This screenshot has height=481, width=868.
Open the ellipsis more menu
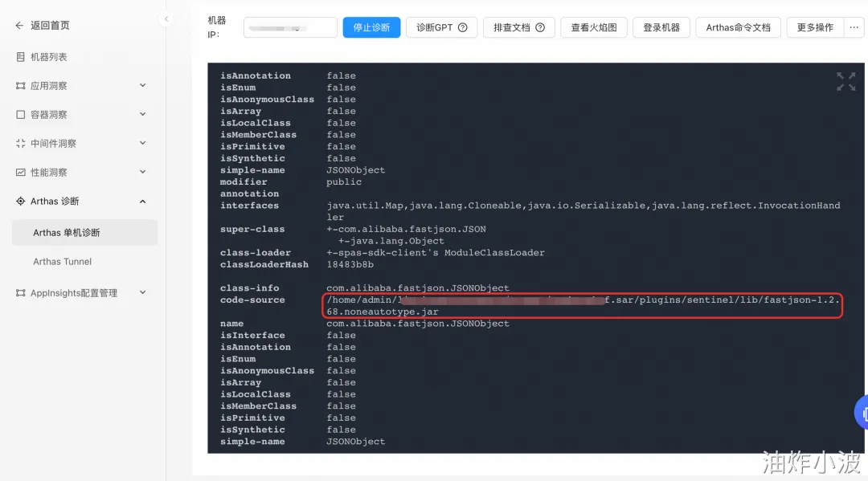pos(854,27)
